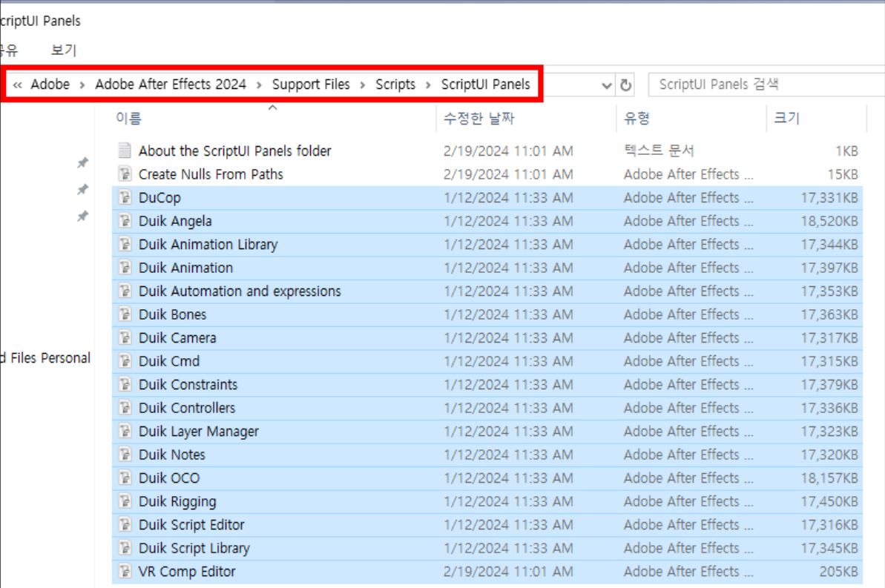Expand the chevron after Adobe breadcrumb
885x588 pixels.
[x=82, y=85]
